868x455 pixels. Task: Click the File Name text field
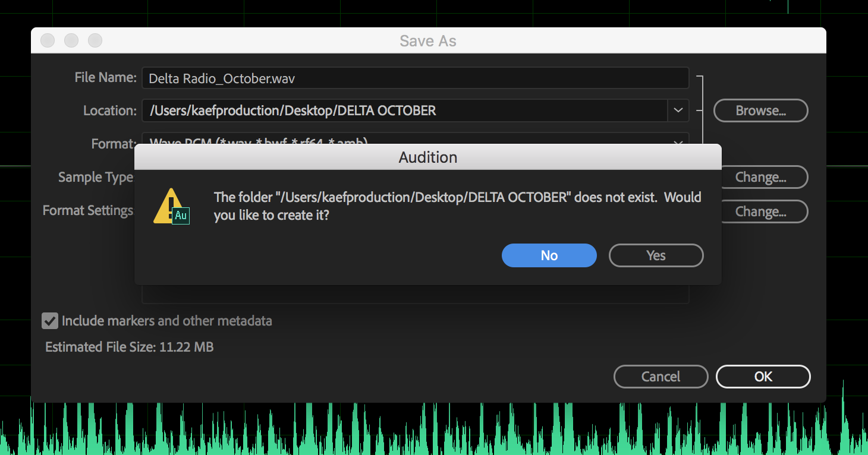tap(414, 78)
